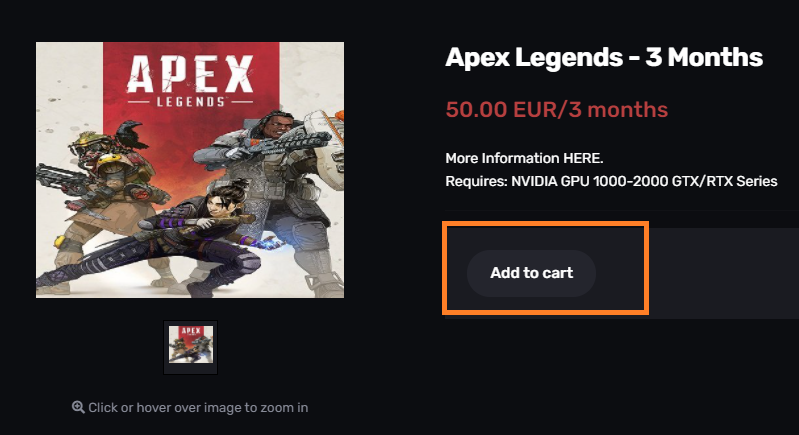The image size is (799, 435).
Task: Select the small Apex Legends thumbnail
Action: click(x=191, y=347)
